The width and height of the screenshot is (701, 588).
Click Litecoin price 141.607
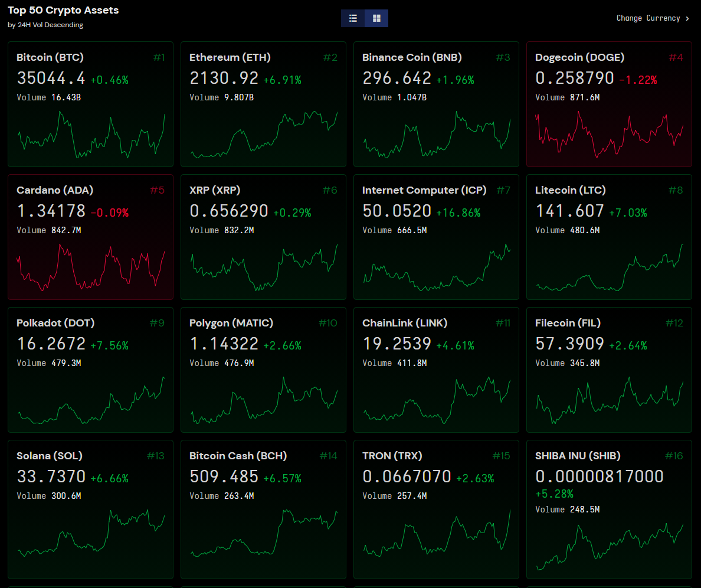coord(569,211)
